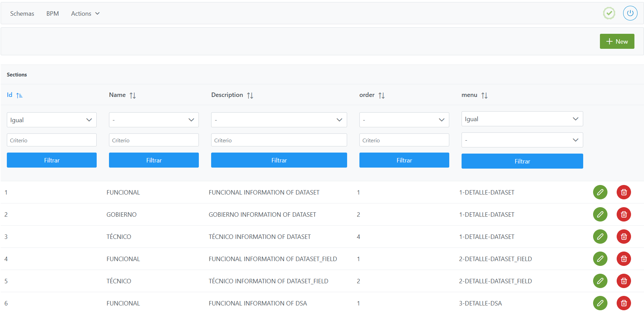Screen dimensions: 644x314
Task: Go to the Schemas menu item
Action: [22, 14]
